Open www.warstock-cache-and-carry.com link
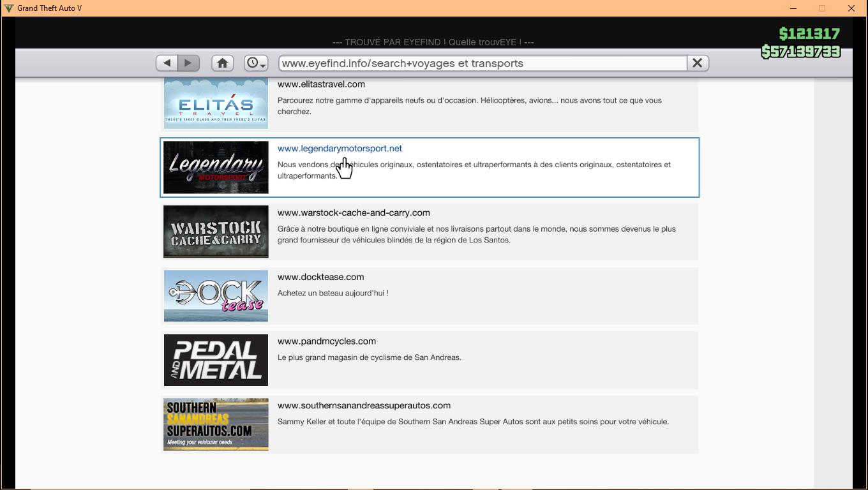 point(354,213)
